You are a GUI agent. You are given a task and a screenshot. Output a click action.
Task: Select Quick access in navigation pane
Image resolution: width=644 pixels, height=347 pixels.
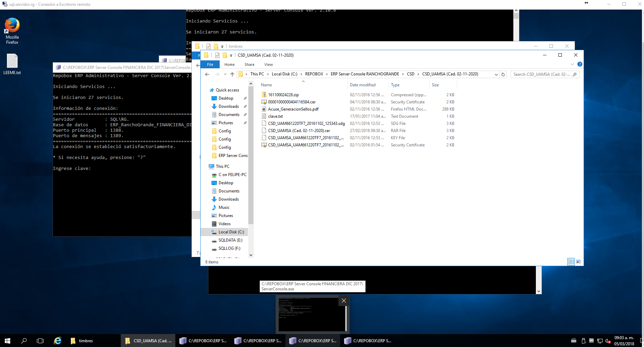tap(227, 90)
